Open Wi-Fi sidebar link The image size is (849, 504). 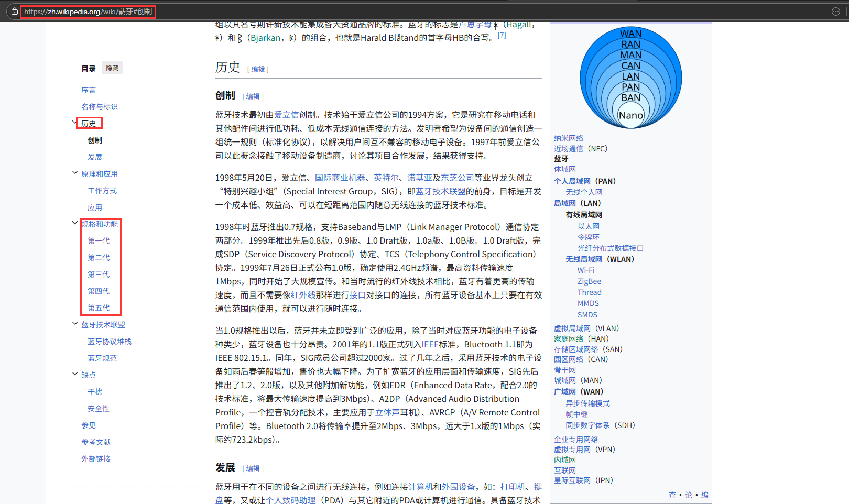point(586,270)
